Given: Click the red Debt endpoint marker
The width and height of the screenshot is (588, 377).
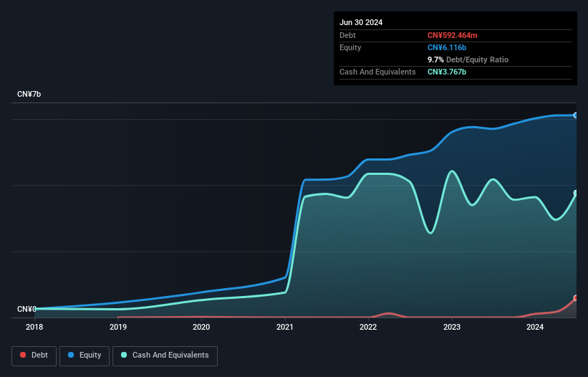Looking at the screenshot, I should click(x=576, y=298).
